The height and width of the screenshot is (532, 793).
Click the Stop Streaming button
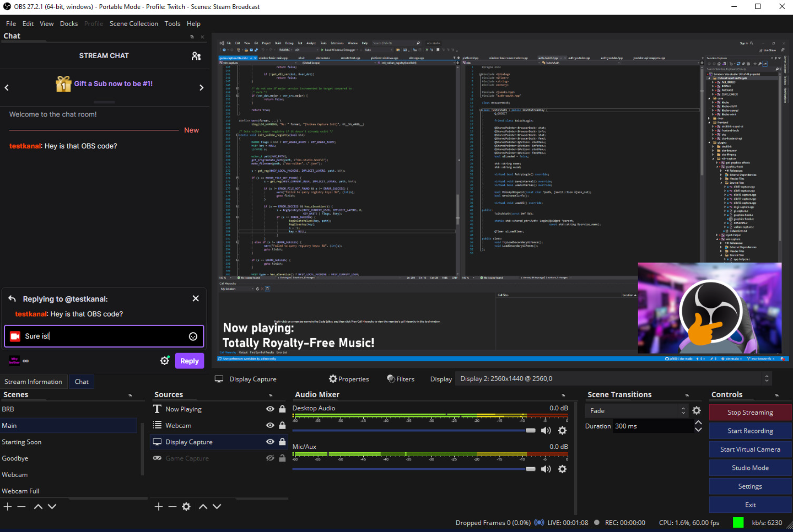(750, 412)
